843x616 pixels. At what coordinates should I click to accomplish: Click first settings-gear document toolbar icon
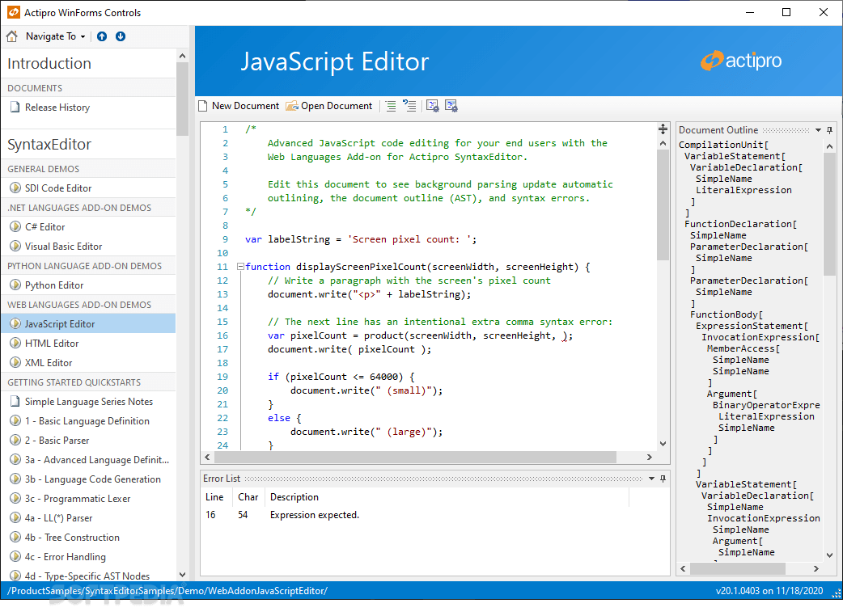432,106
